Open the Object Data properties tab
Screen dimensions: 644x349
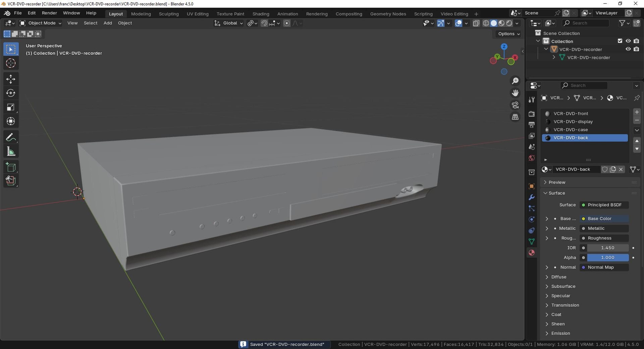click(532, 242)
